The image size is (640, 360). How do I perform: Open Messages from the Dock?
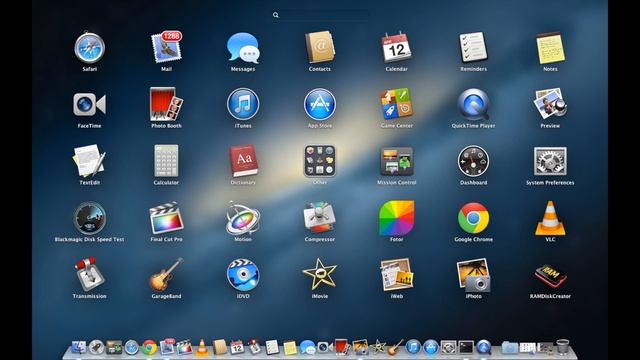coord(308,347)
